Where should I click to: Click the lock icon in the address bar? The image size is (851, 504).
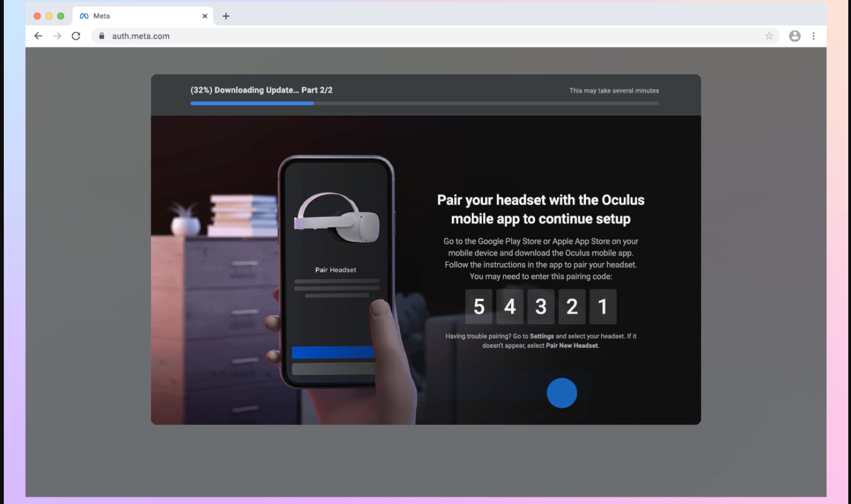pyautogui.click(x=101, y=36)
